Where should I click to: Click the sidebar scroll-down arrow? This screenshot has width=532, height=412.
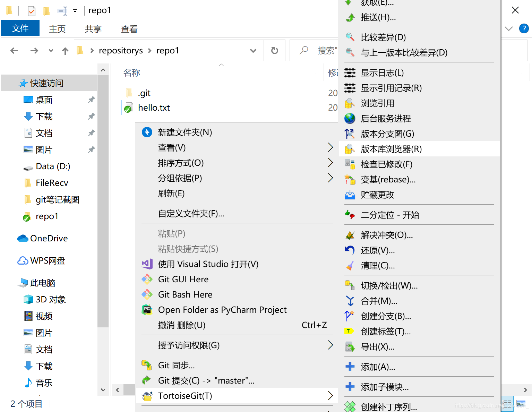(103, 390)
